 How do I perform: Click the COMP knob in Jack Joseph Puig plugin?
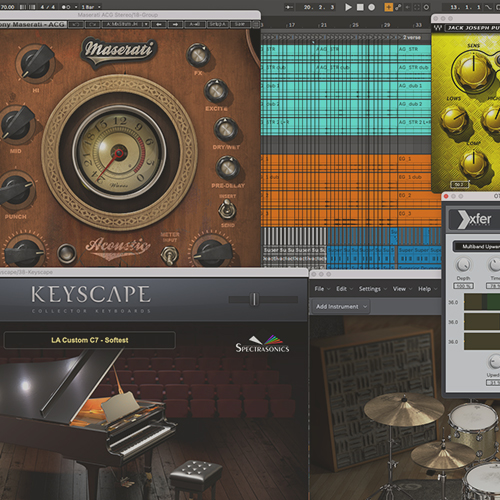coord(474,164)
